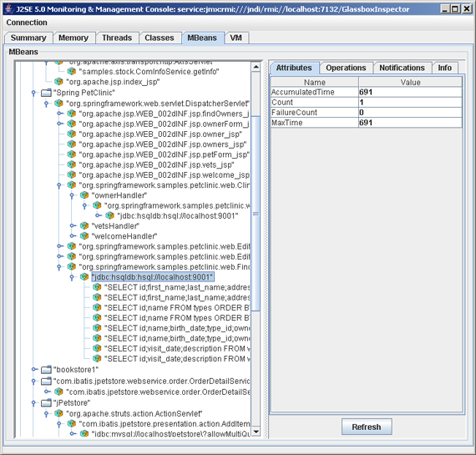Click the OrderDetailService folder icon
The height and width of the screenshot is (455, 476).
(46, 381)
